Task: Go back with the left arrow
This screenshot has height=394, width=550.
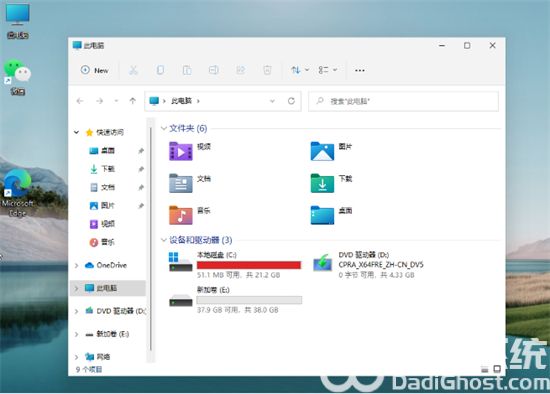Action: [80, 101]
